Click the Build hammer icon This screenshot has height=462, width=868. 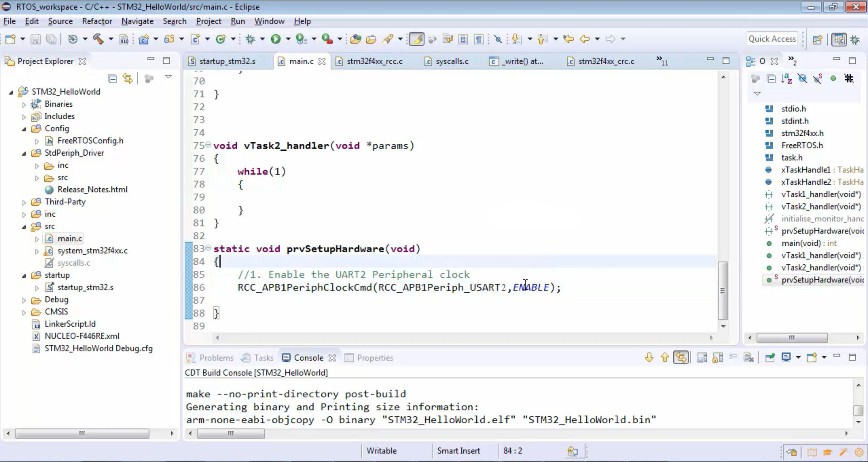tap(98, 39)
